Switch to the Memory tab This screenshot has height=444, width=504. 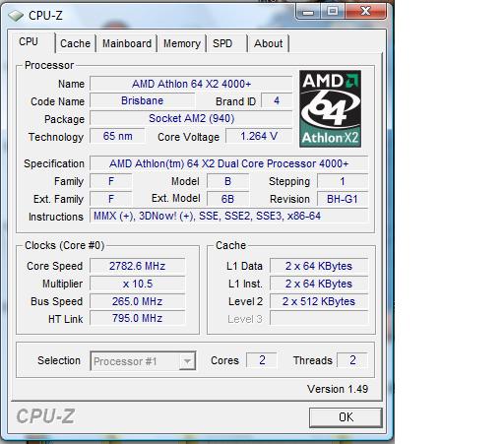click(182, 43)
